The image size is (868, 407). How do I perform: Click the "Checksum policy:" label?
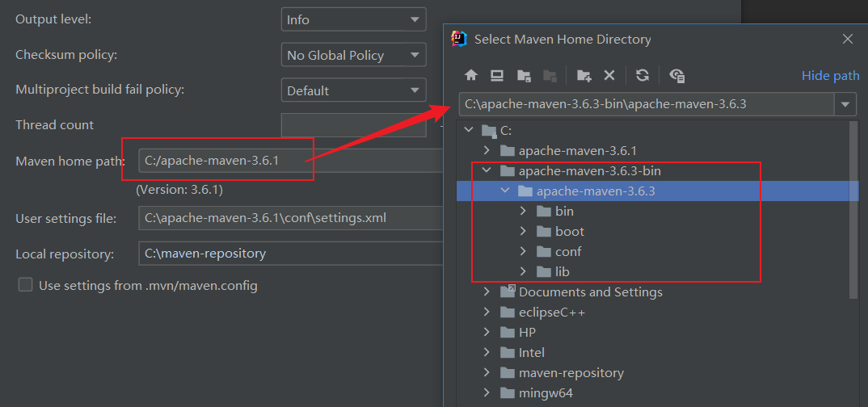(66, 55)
